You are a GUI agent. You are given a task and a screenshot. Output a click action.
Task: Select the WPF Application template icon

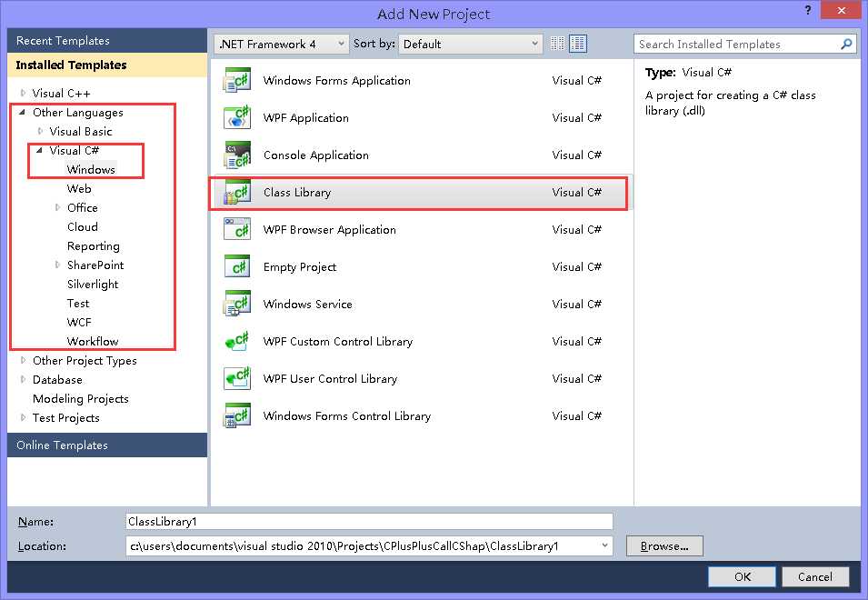point(237,117)
